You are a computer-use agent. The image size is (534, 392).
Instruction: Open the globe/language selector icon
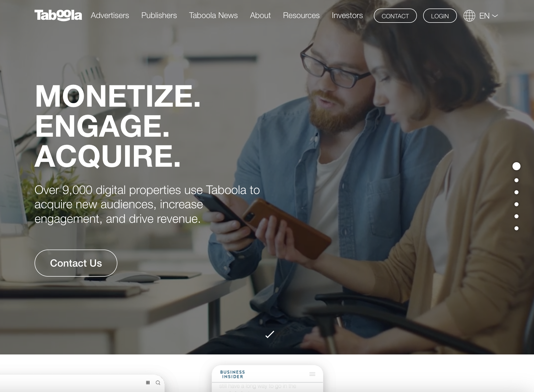pyautogui.click(x=469, y=15)
